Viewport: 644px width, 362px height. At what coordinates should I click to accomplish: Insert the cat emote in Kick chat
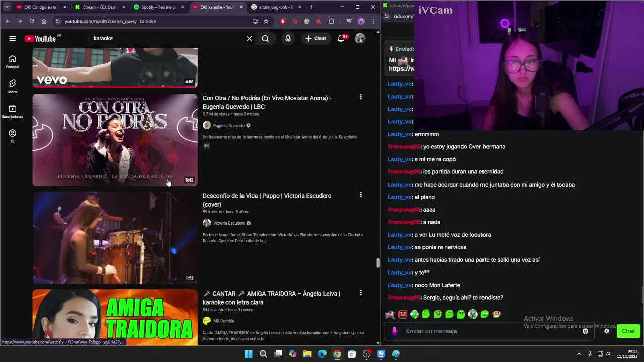[390, 314]
